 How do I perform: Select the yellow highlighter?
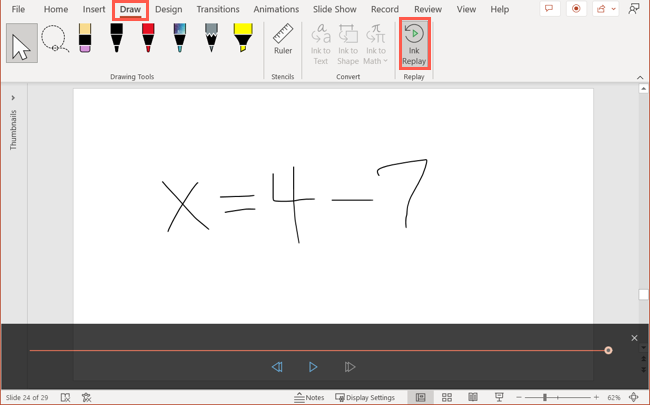243,38
